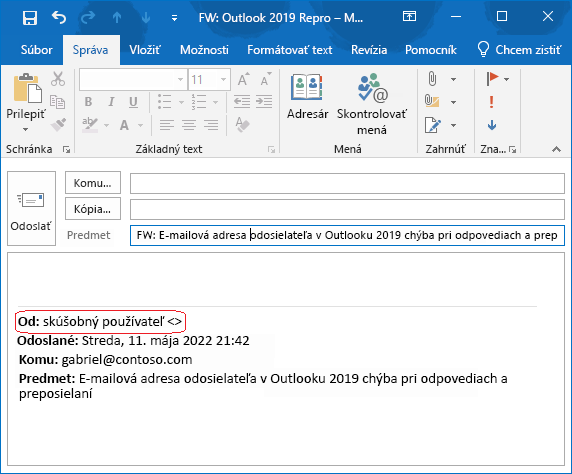Click in the Predmet subject field

point(347,235)
